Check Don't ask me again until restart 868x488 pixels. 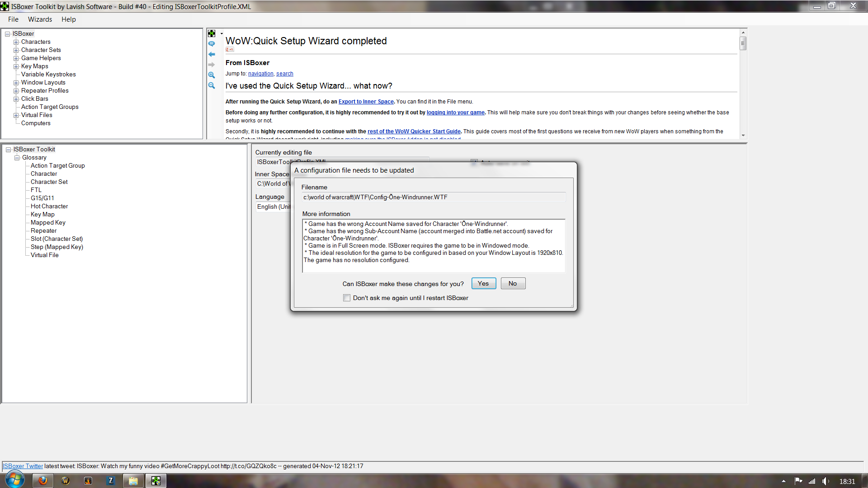coord(347,298)
